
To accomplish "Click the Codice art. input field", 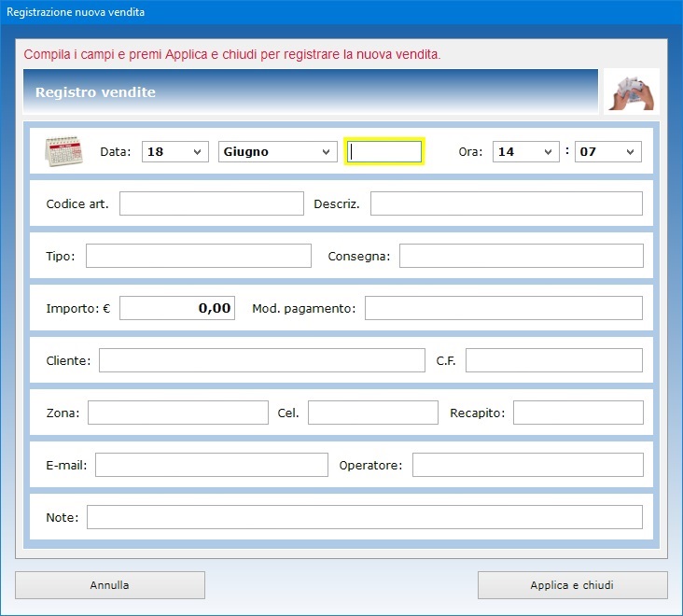I will (212, 203).
